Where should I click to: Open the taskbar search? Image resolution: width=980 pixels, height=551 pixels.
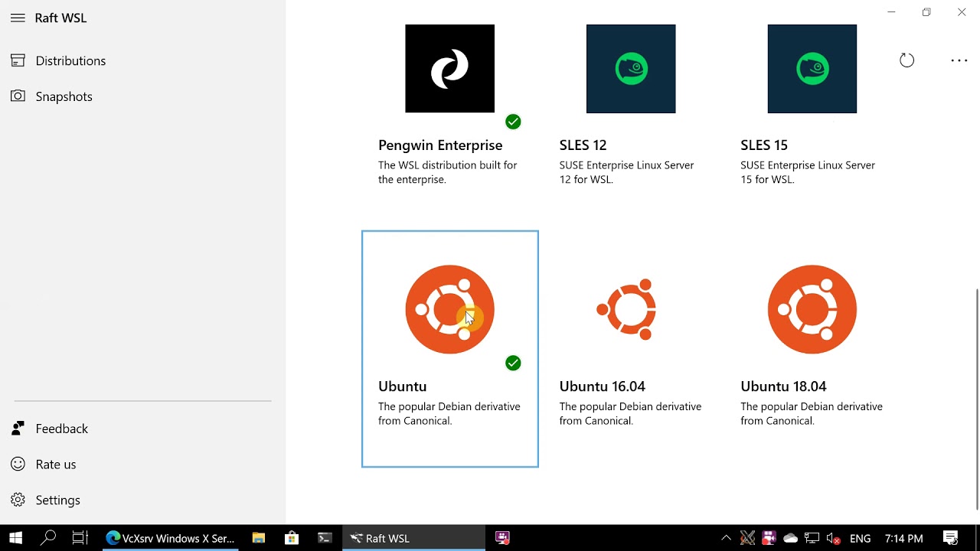tap(48, 538)
